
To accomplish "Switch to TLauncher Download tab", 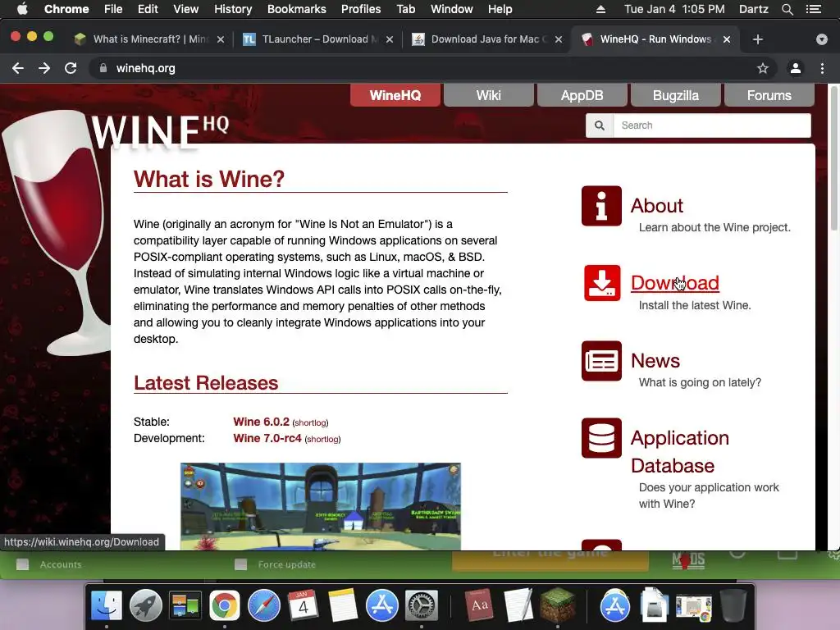I will coord(319,39).
